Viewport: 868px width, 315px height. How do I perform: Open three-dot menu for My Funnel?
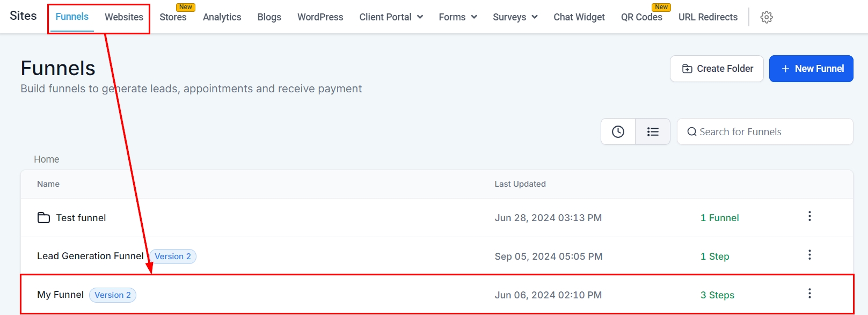point(809,294)
